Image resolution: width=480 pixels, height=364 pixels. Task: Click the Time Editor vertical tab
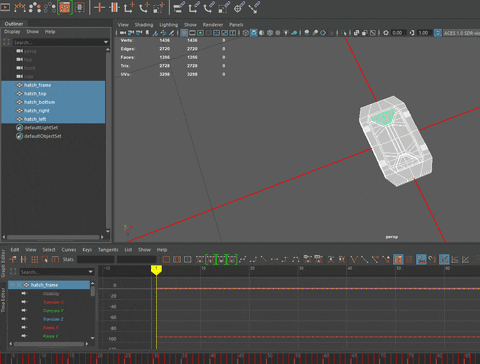click(3, 300)
